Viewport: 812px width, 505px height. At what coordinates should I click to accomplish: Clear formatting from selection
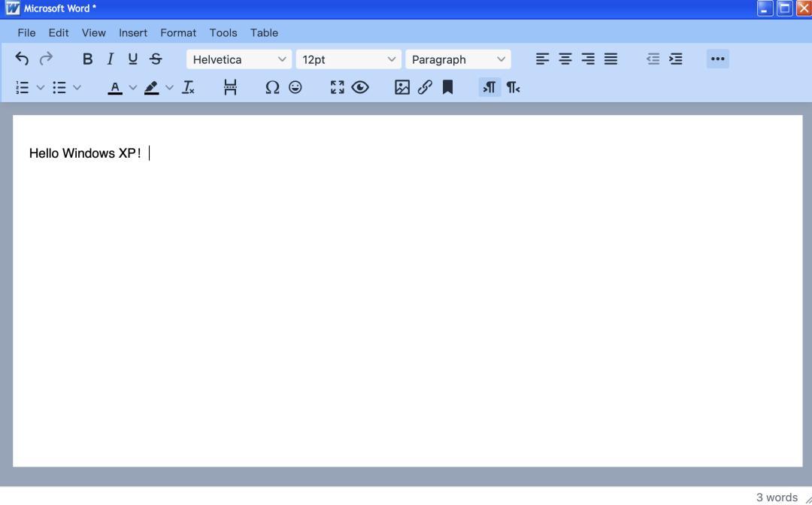[x=188, y=87]
